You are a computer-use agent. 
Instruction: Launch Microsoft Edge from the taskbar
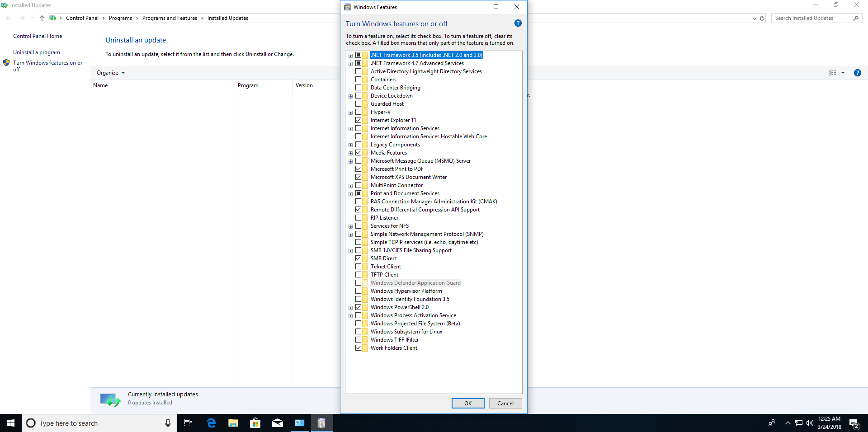pyautogui.click(x=211, y=423)
